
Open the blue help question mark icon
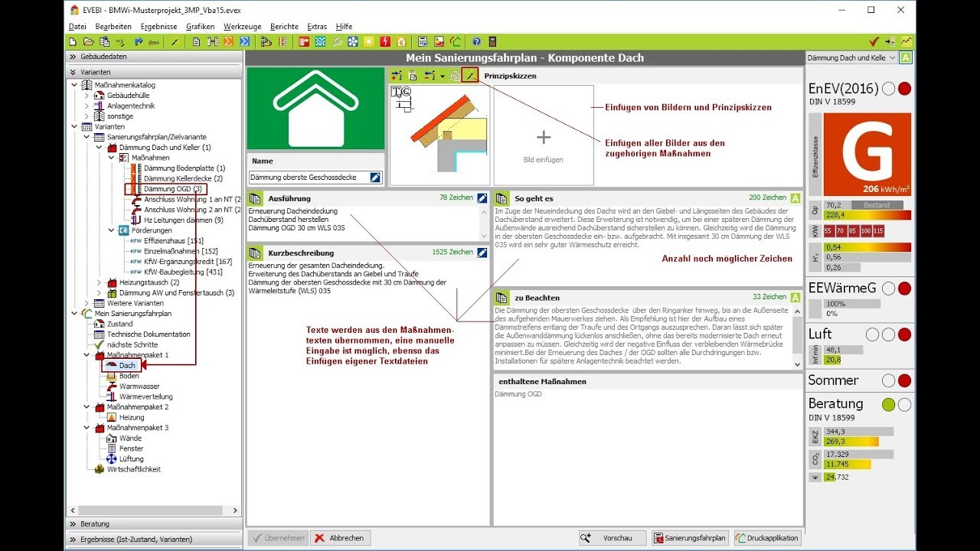[476, 42]
